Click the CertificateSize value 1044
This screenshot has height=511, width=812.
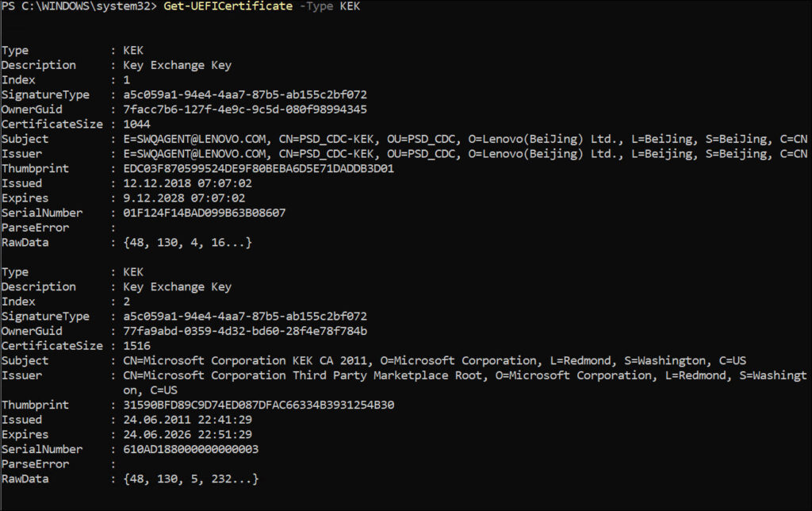(139, 125)
